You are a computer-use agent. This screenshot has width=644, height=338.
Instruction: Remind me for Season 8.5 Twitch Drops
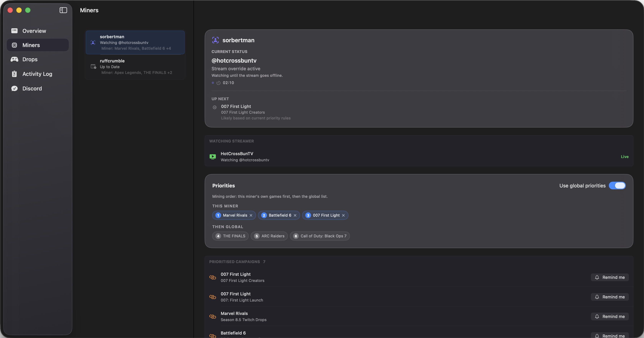(609, 316)
